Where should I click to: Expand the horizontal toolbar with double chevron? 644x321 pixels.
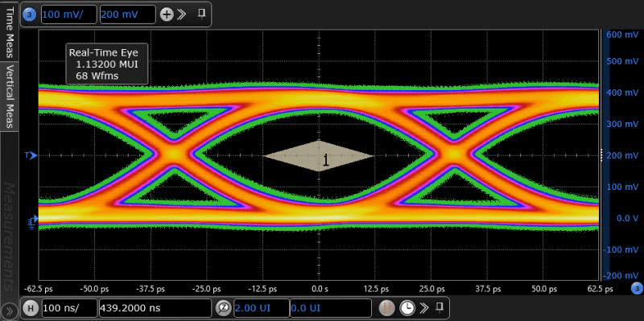click(423, 307)
